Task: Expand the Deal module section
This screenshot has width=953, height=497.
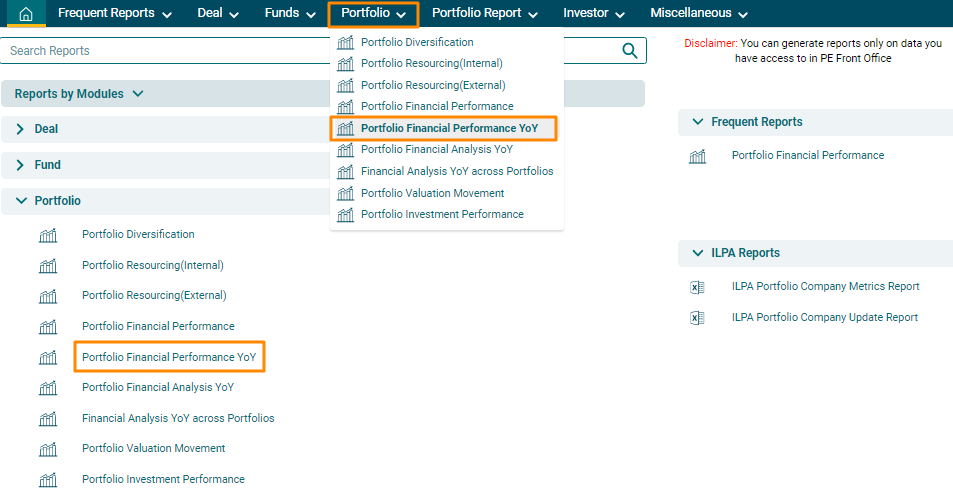Action: (20, 130)
